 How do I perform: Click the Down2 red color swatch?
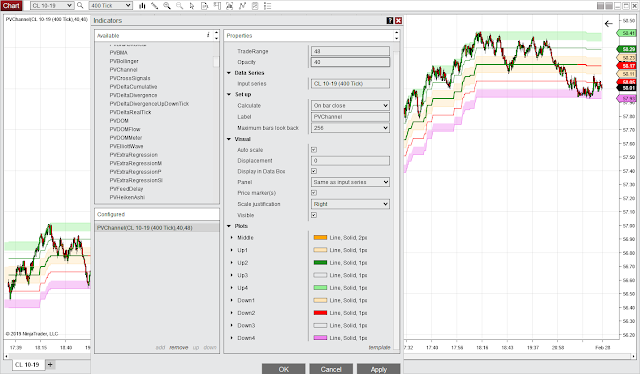[x=320, y=313]
